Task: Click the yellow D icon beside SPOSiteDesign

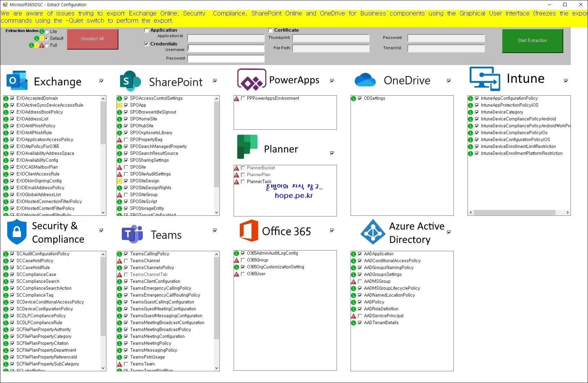Action: tap(120, 181)
